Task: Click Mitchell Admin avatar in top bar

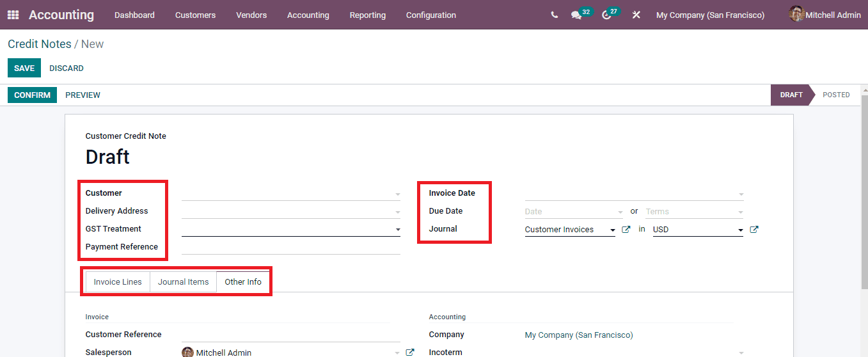Action: click(x=796, y=14)
